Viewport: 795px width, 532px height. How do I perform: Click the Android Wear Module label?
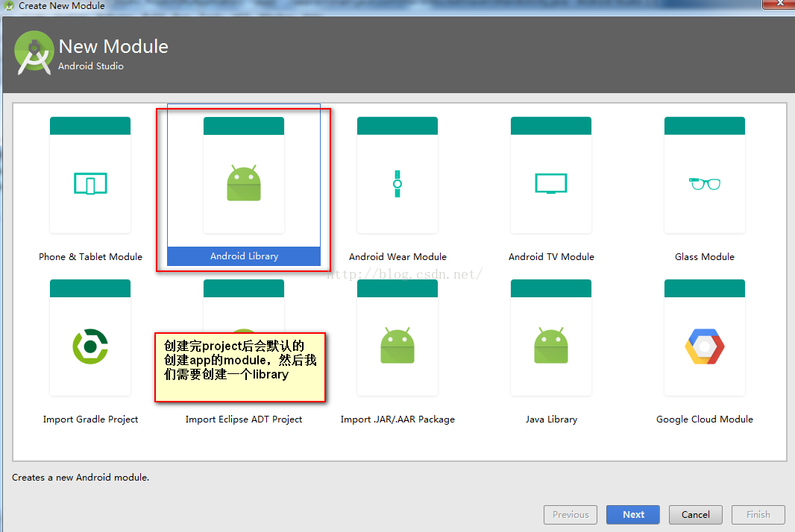[397, 257]
